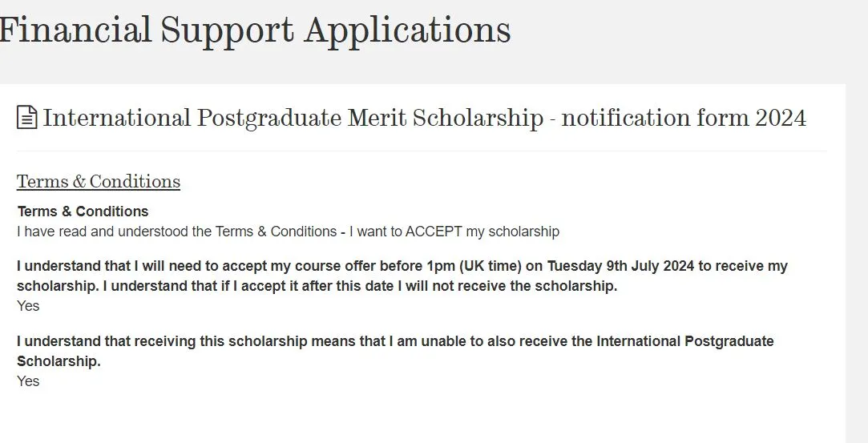The width and height of the screenshot is (868, 443).
Task: Click the empty white area below the last Yes
Action: point(401,417)
